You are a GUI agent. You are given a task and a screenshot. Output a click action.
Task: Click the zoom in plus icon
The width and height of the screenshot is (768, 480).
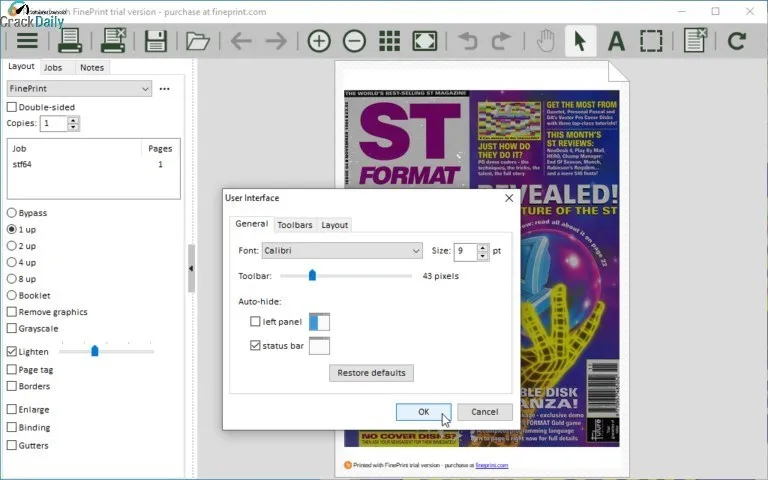pyautogui.click(x=319, y=41)
